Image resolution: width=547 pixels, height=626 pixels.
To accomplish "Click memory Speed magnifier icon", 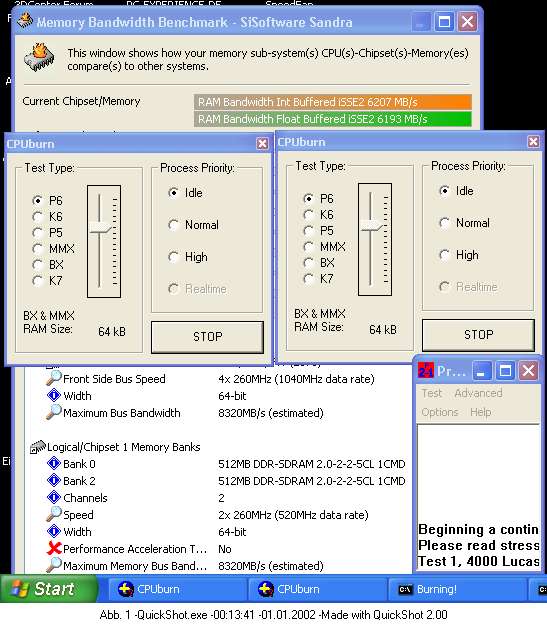I will coord(54,514).
